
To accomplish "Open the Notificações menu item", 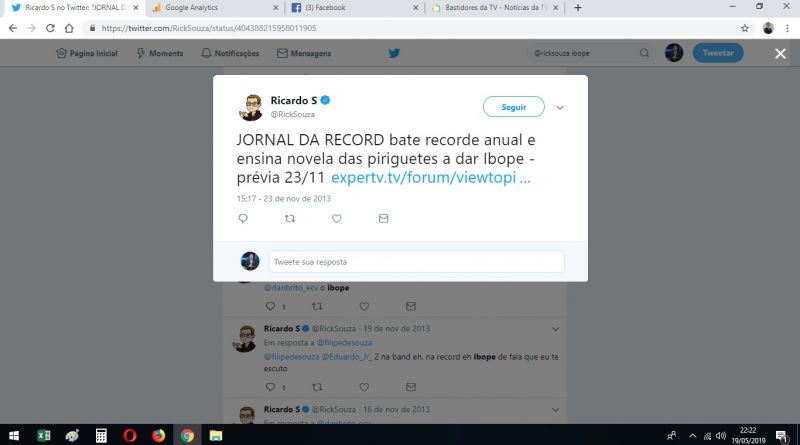I will [230, 53].
